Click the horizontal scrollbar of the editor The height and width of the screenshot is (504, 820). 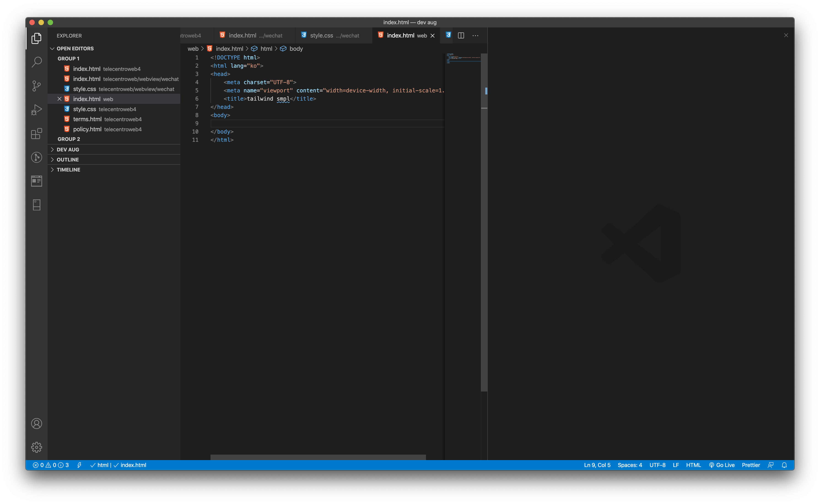(318, 457)
